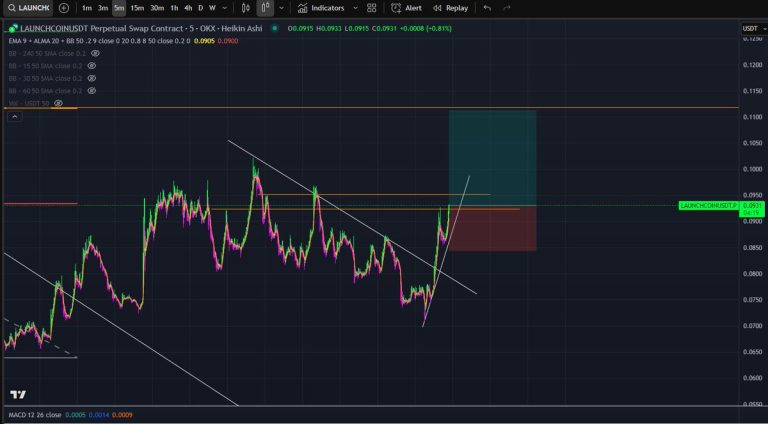Click the current price 0.0931 axis tag

coord(751,209)
